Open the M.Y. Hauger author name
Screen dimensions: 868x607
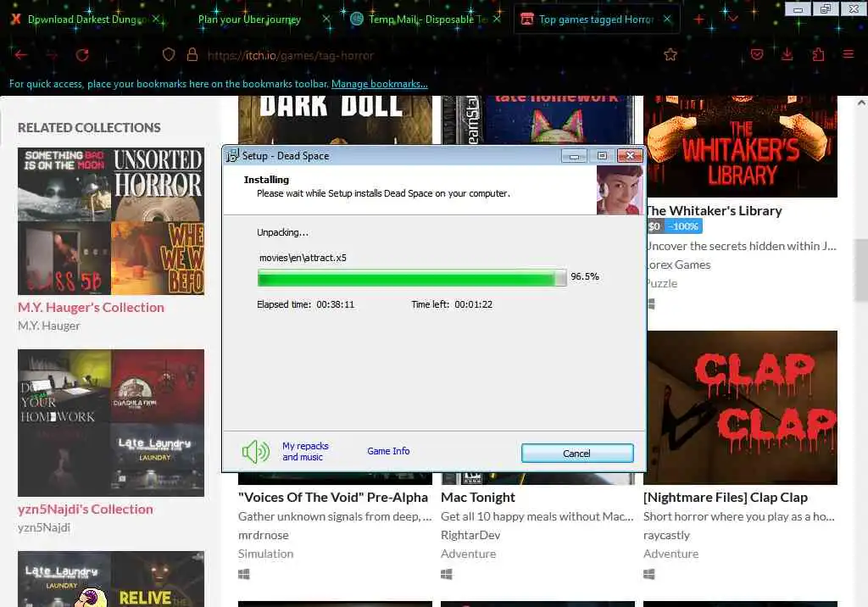pyautogui.click(x=48, y=326)
